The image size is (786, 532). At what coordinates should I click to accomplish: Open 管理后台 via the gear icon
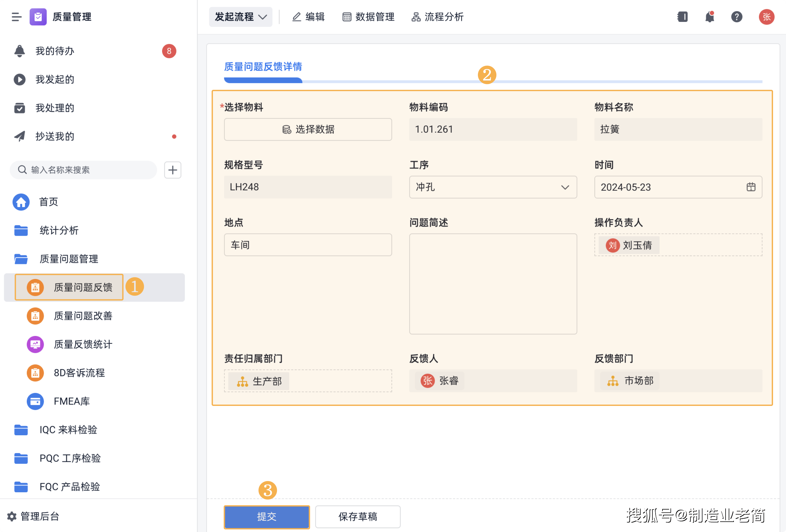[12, 516]
